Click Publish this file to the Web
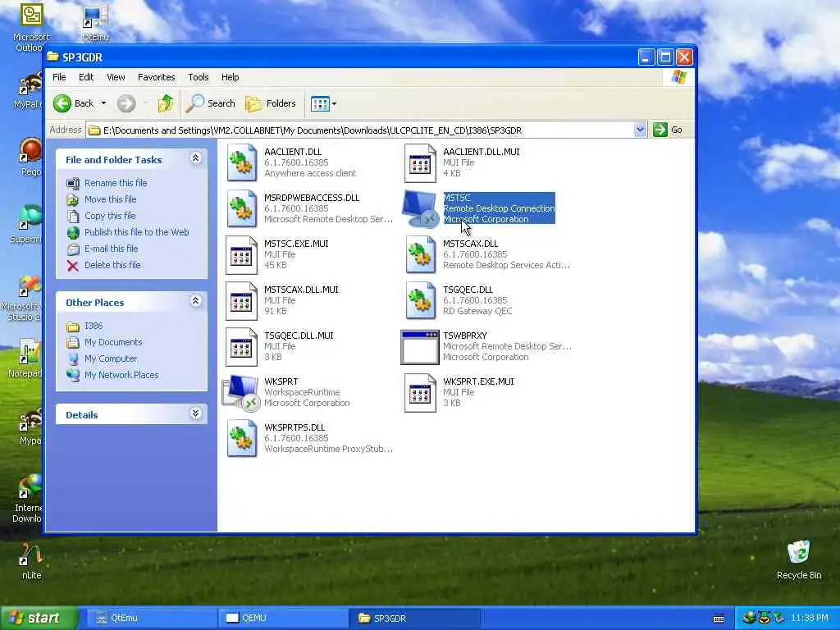The width and height of the screenshot is (840, 630). [x=137, y=232]
